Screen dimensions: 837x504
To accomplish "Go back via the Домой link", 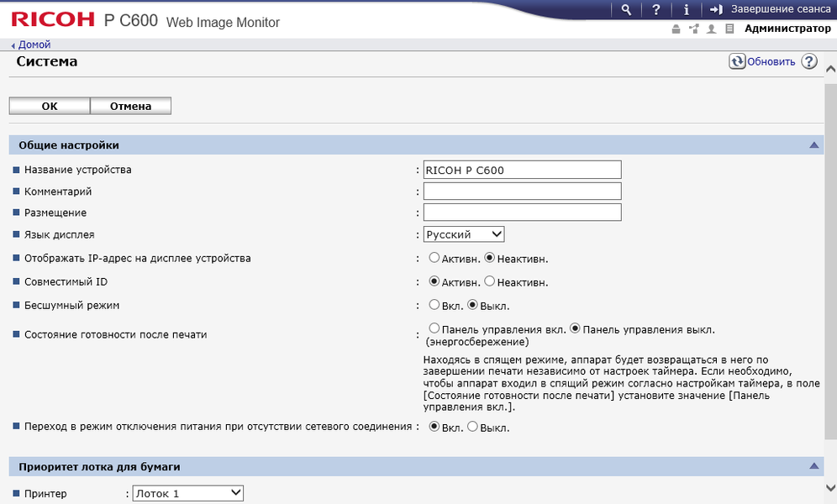I will (34, 45).
